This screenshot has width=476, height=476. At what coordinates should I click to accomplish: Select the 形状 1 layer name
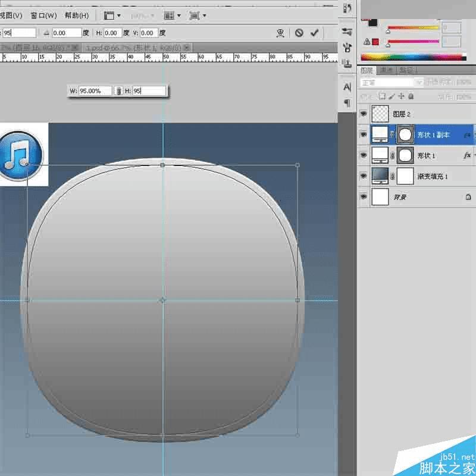pyautogui.click(x=426, y=156)
